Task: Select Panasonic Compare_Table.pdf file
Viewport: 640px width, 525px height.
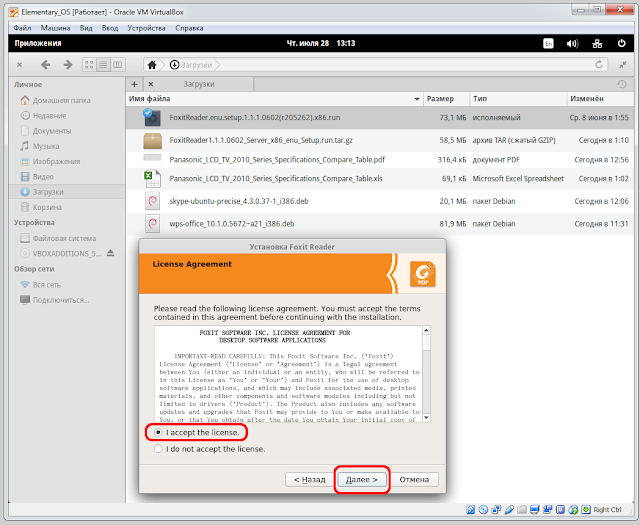Action: [380, 160]
